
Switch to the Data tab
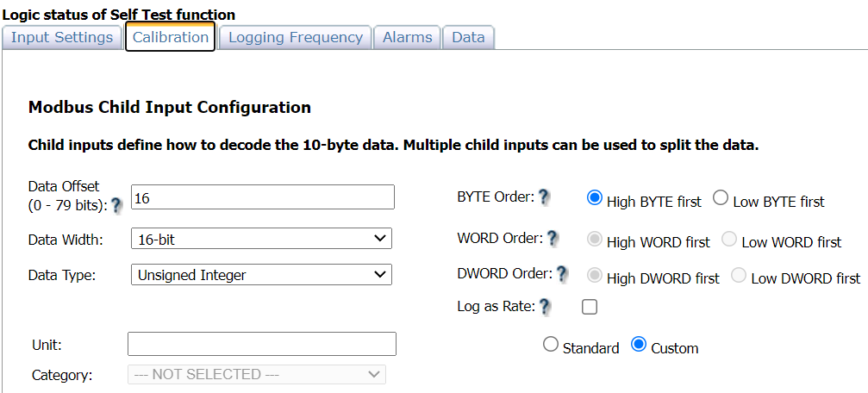(x=468, y=37)
